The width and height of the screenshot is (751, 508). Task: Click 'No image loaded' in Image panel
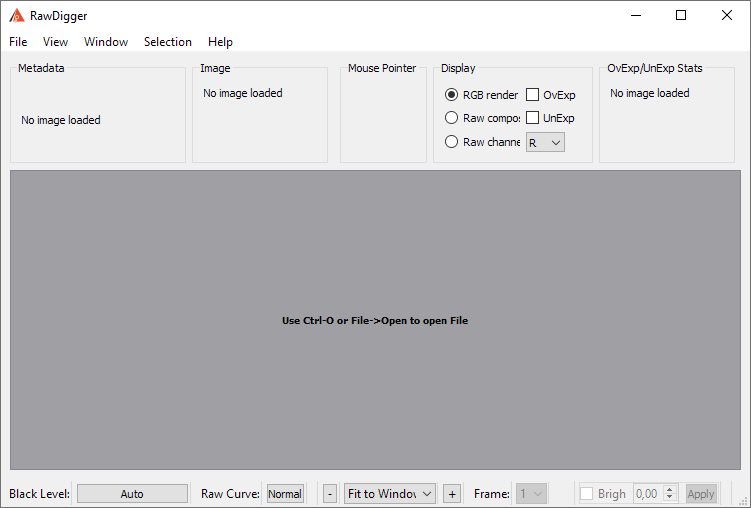[243, 93]
